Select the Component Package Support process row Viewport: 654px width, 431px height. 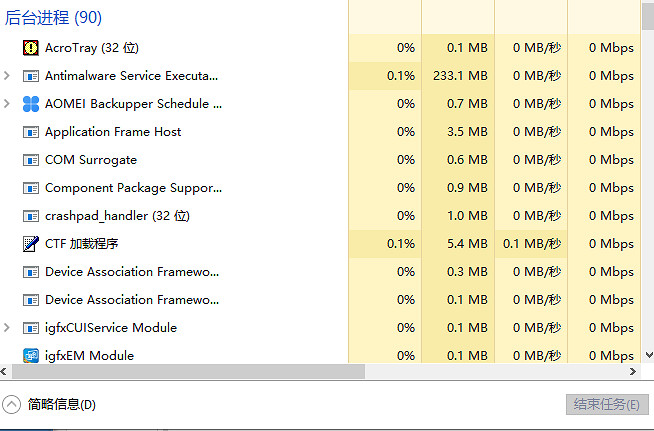point(133,188)
